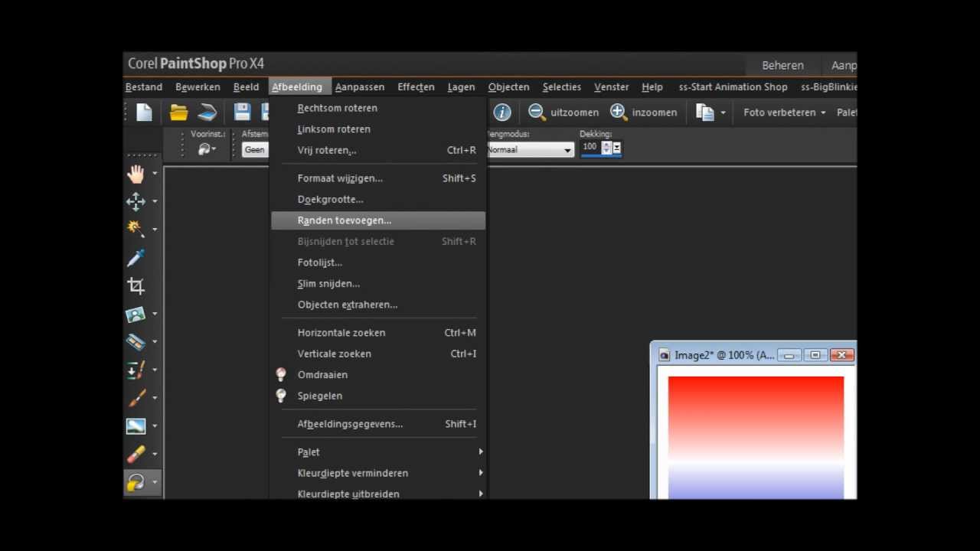
Task: Click the paste documents icon in toolbar
Action: 704,112
